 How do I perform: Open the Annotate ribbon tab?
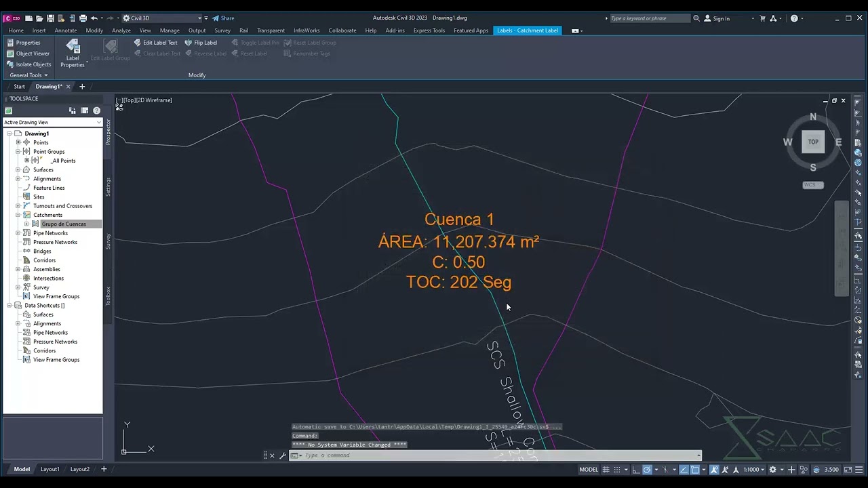66,30
